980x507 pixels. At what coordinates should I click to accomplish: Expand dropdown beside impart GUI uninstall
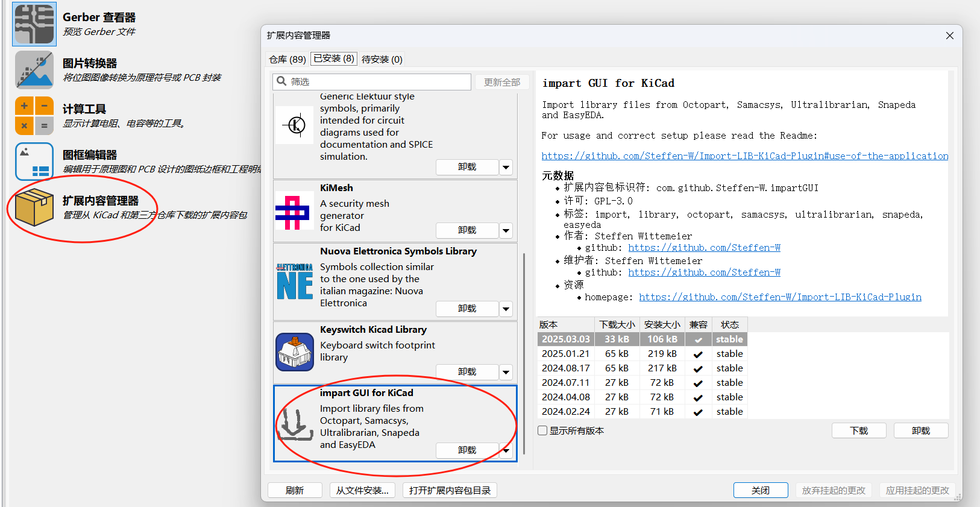(506, 450)
